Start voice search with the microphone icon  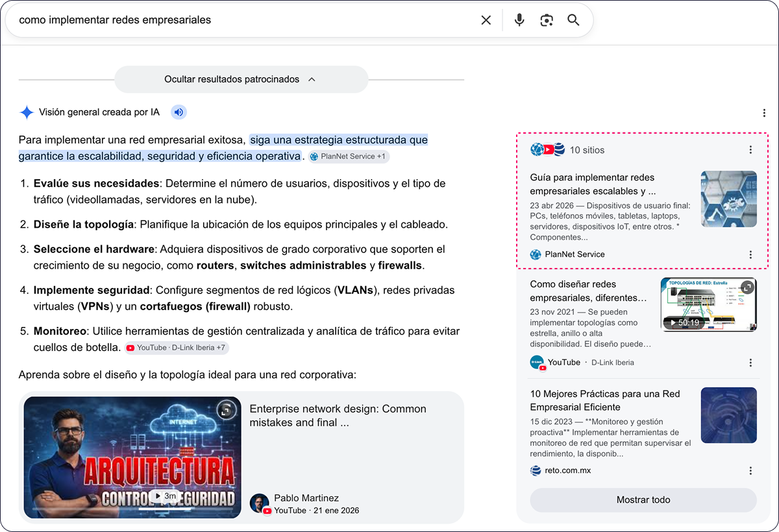click(519, 20)
